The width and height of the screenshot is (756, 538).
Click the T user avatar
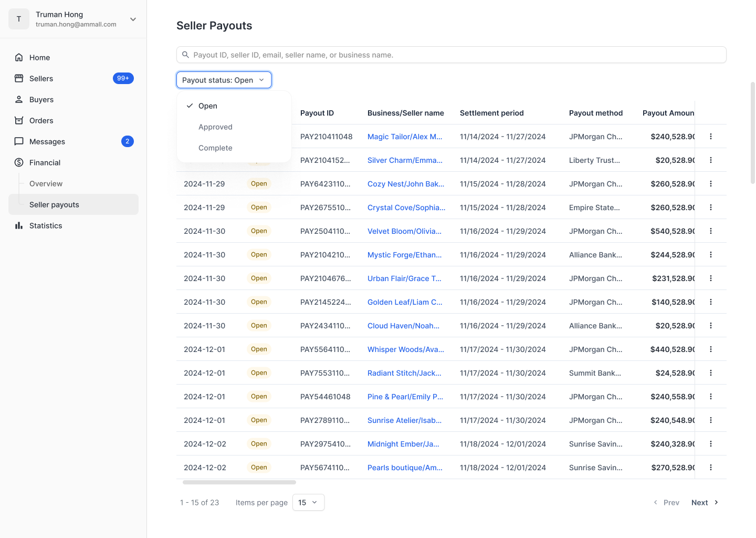tap(19, 19)
